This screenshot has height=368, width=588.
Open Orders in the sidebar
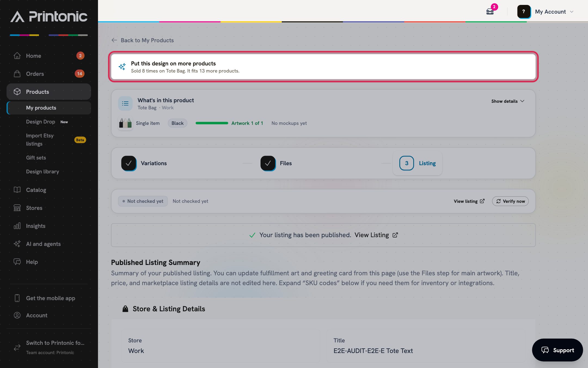point(49,74)
